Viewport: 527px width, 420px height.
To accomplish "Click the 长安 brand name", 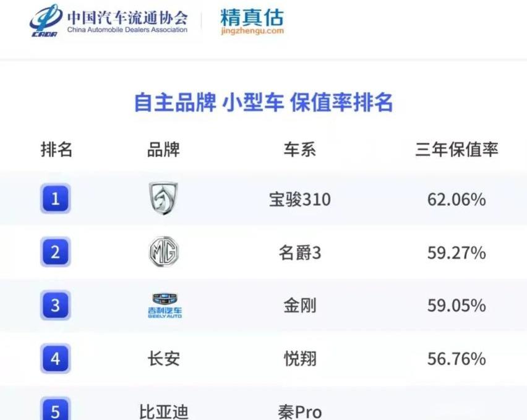I will 164,359.
